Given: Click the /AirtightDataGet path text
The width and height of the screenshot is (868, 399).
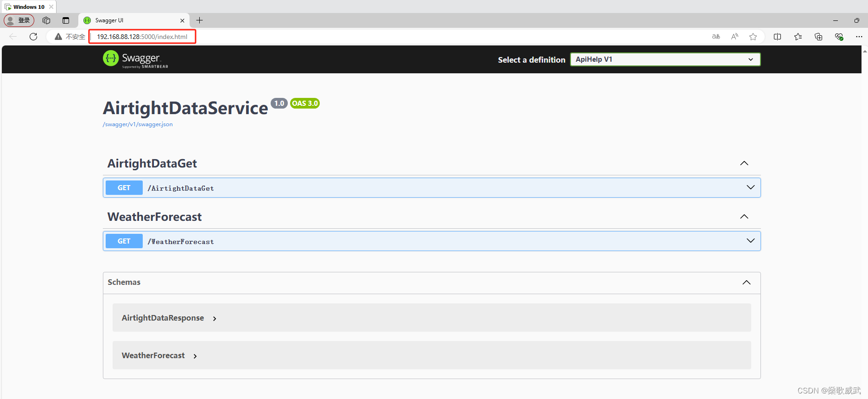Looking at the screenshot, I should coord(181,188).
